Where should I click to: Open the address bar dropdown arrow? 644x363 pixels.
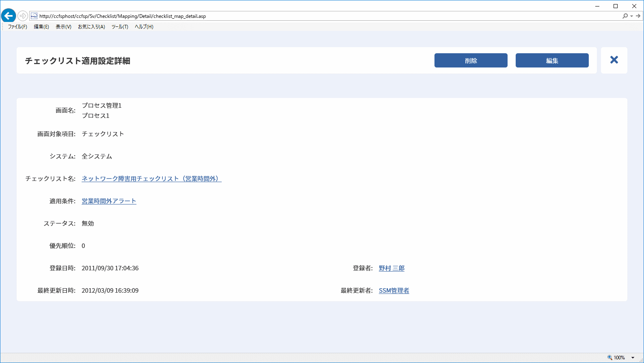click(631, 16)
